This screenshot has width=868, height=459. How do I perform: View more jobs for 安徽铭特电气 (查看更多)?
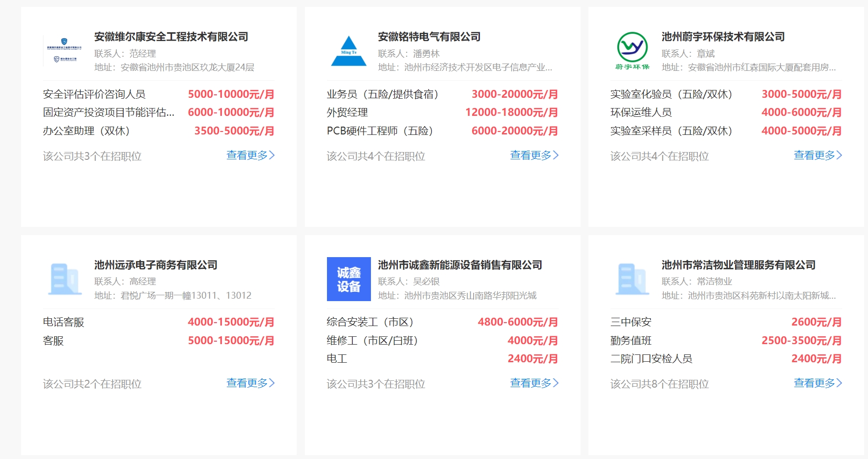(534, 155)
